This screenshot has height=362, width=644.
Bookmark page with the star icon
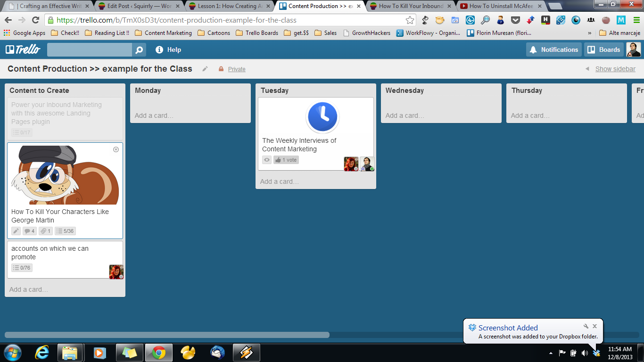tap(410, 20)
